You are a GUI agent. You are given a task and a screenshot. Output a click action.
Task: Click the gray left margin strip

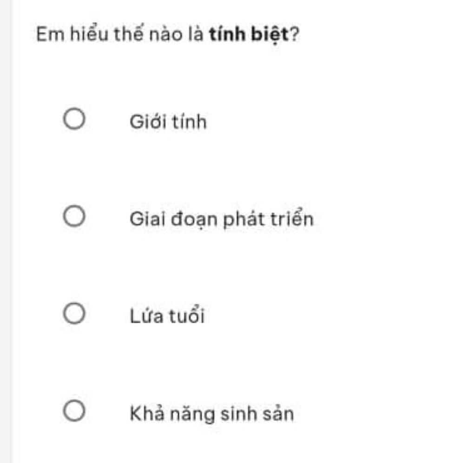point(6,231)
